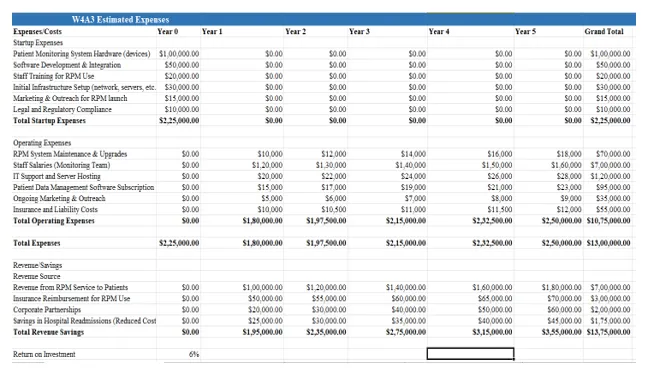Select Year 2 '$22,000' in IT Support row
This screenshot has width=659, height=381.
pyautogui.click(x=334, y=176)
